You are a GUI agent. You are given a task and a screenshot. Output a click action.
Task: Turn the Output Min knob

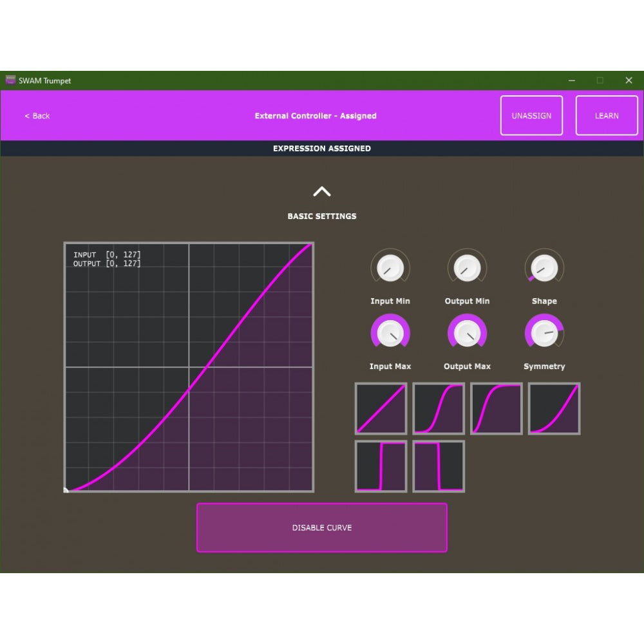(x=467, y=267)
